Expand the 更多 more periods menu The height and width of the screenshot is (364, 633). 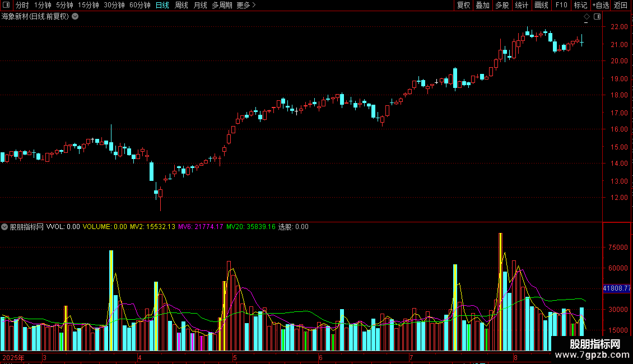click(x=246, y=5)
